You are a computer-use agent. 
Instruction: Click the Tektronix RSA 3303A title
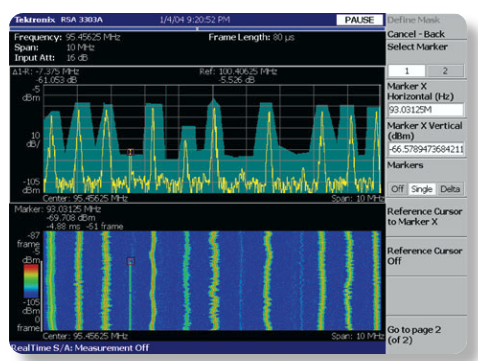pos(59,20)
